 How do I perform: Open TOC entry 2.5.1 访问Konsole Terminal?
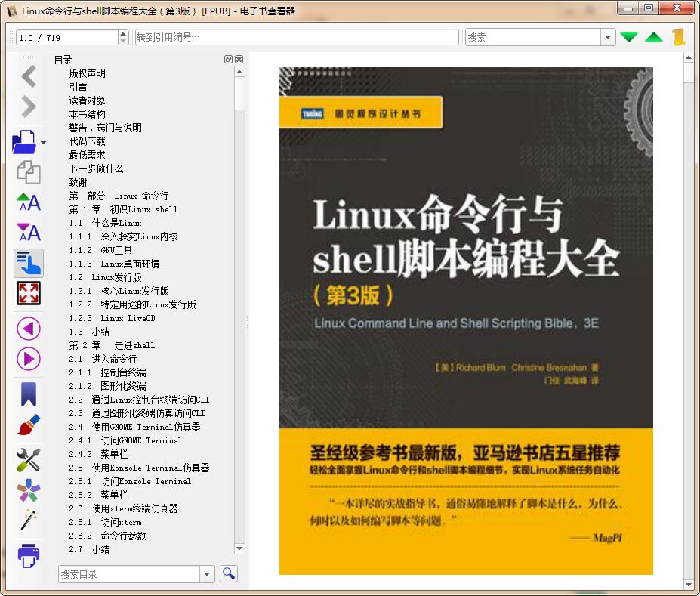click(130, 481)
